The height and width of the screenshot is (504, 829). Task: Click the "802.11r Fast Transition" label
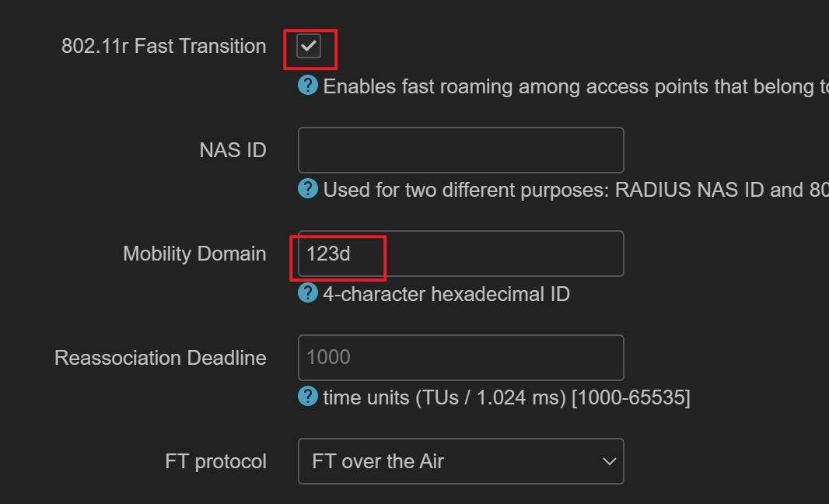[x=163, y=47]
